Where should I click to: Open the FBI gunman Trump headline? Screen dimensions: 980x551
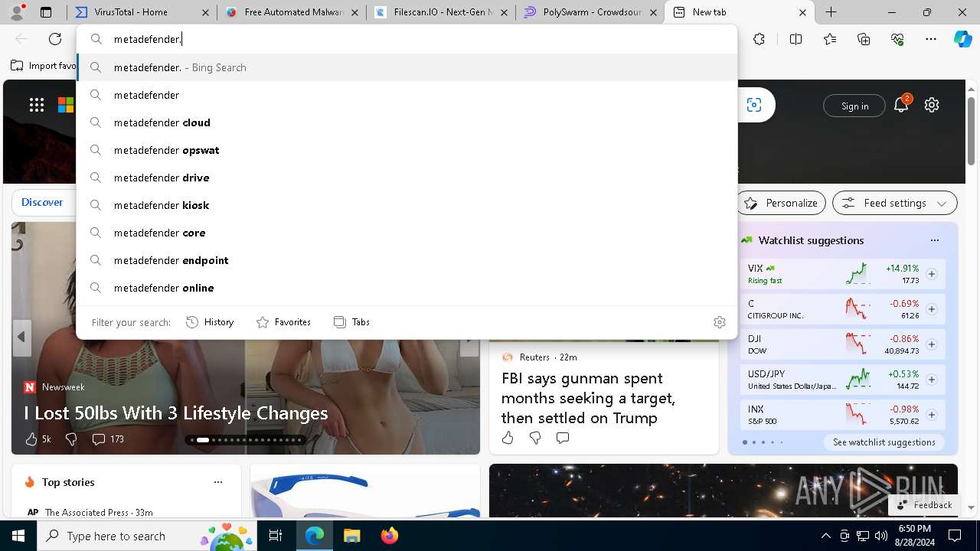[x=588, y=398]
